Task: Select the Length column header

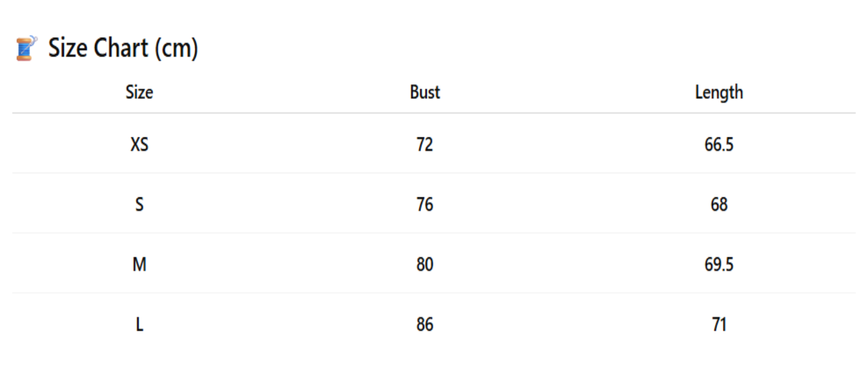Action: [x=719, y=92]
